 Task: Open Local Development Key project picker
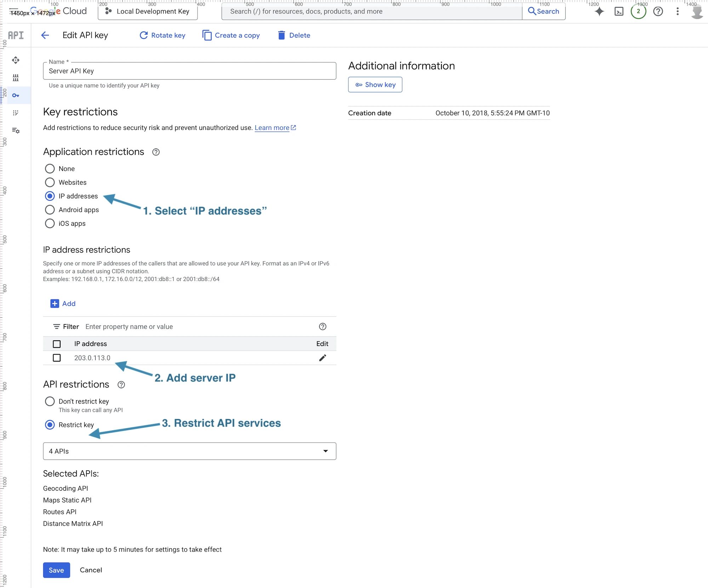148,11
